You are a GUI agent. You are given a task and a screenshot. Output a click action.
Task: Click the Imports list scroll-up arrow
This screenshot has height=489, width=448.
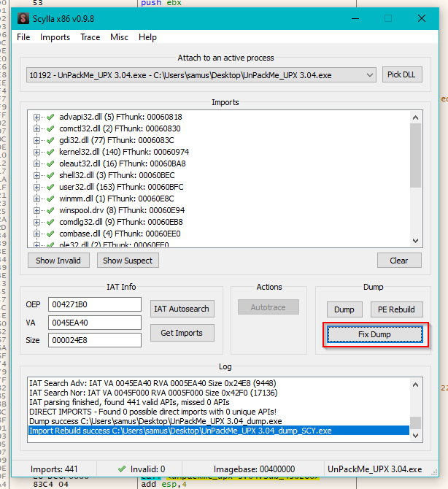point(415,118)
